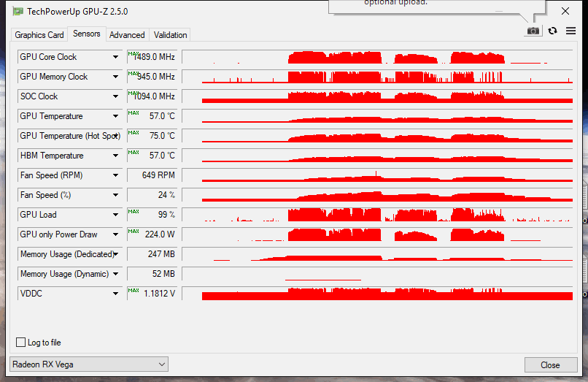
Task: Take a screenshot with the camera icon
Action: 533,31
